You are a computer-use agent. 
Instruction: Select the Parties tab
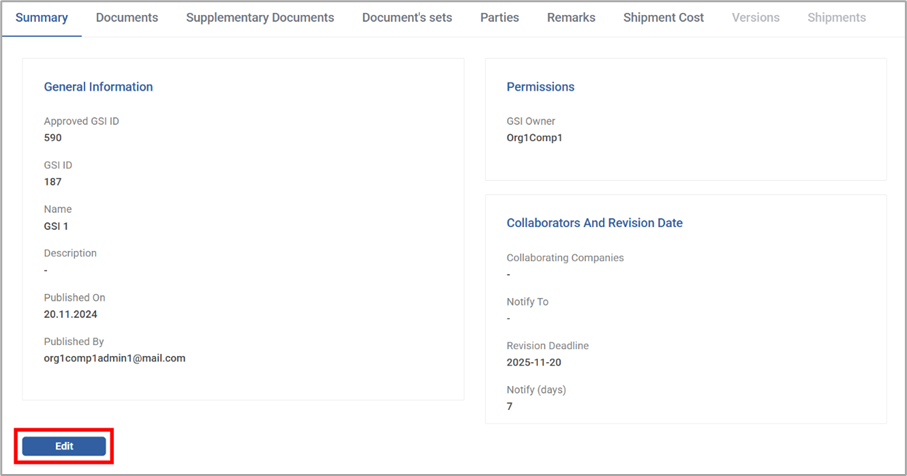point(499,18)
